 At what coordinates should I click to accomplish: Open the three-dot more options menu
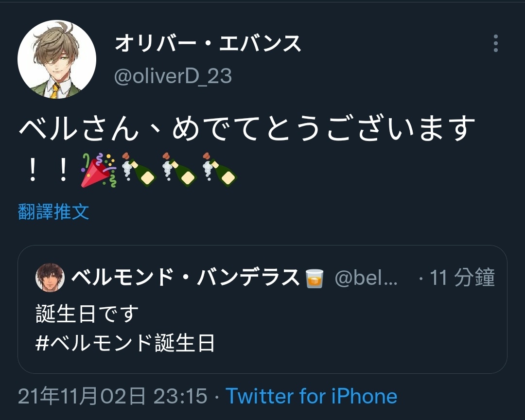pyautogui.click(x=495, y=43)
